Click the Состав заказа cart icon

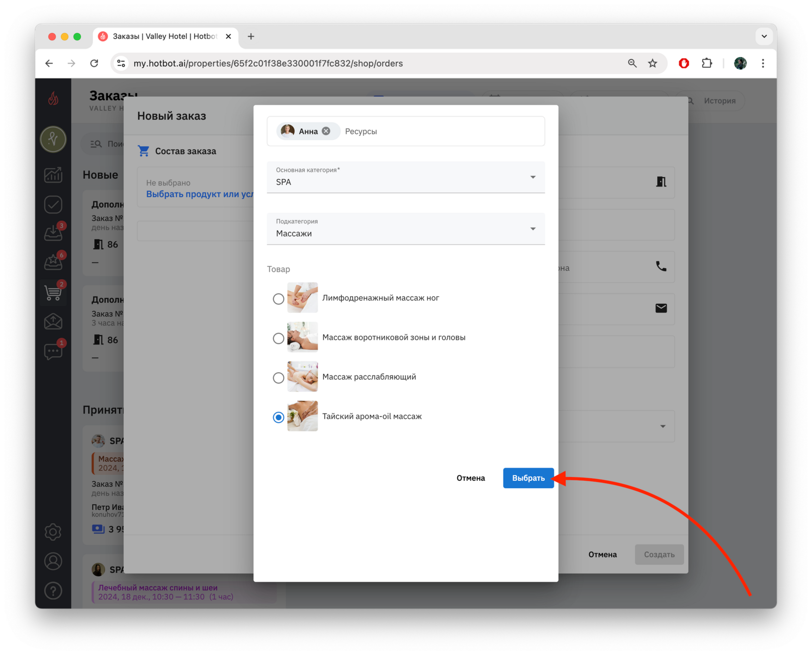click(x=144, y=151)
